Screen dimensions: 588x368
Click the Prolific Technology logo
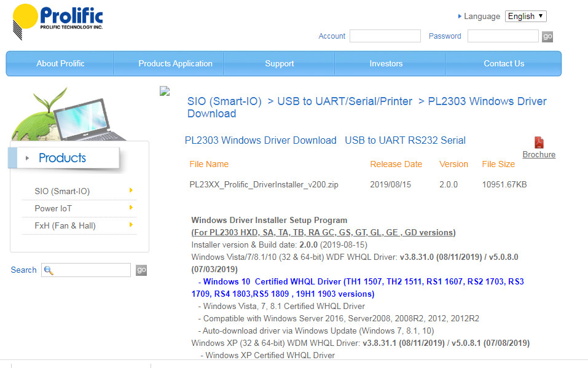click(58, 22)
